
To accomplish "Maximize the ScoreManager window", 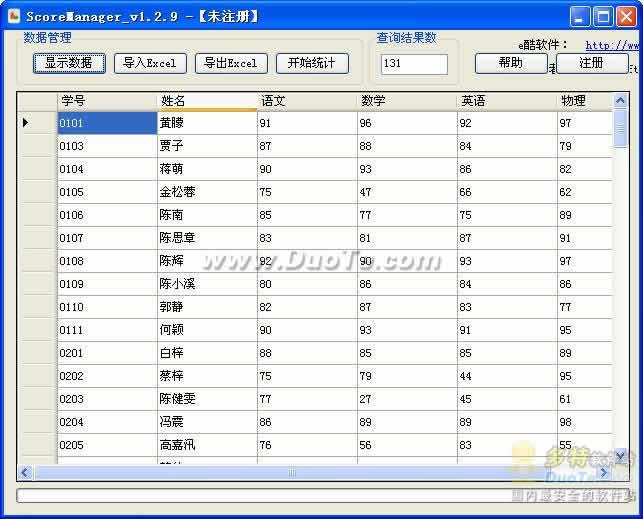I will pos(603,17).
